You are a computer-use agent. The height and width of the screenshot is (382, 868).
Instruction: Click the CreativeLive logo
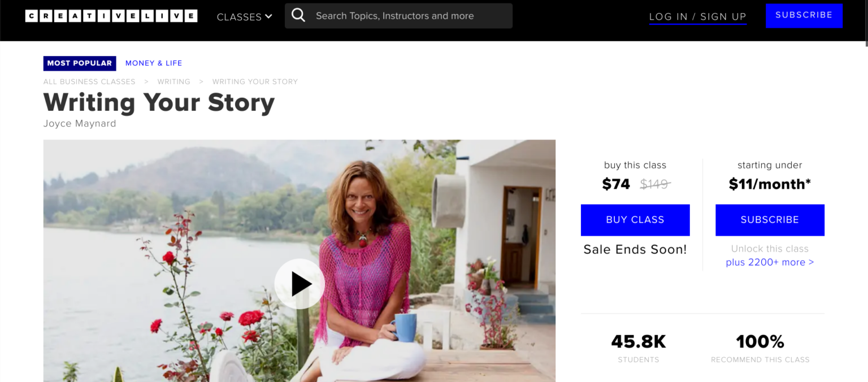pos(111,16)
